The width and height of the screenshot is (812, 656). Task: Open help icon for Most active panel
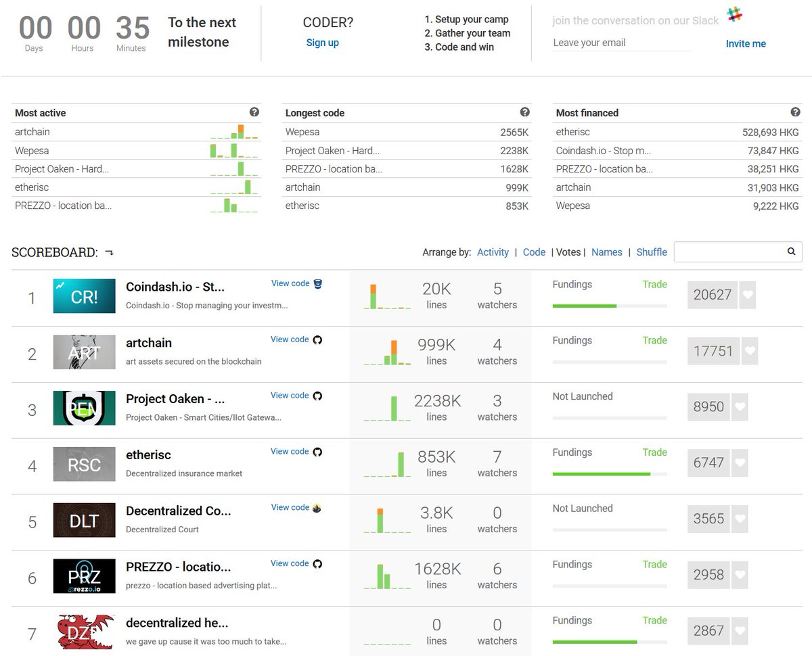pyautogui.click(x=254, y=112)
